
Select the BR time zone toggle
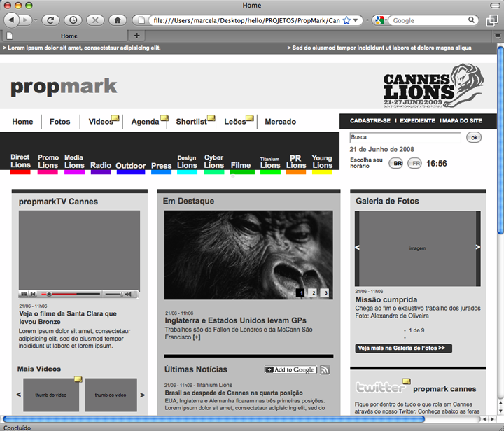(x=396, y=163)
